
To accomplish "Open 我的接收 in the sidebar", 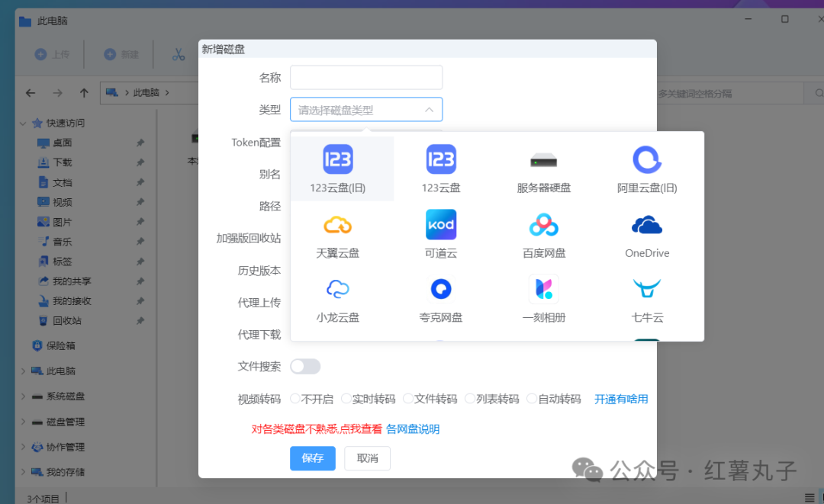I will (x=65, y=301).
